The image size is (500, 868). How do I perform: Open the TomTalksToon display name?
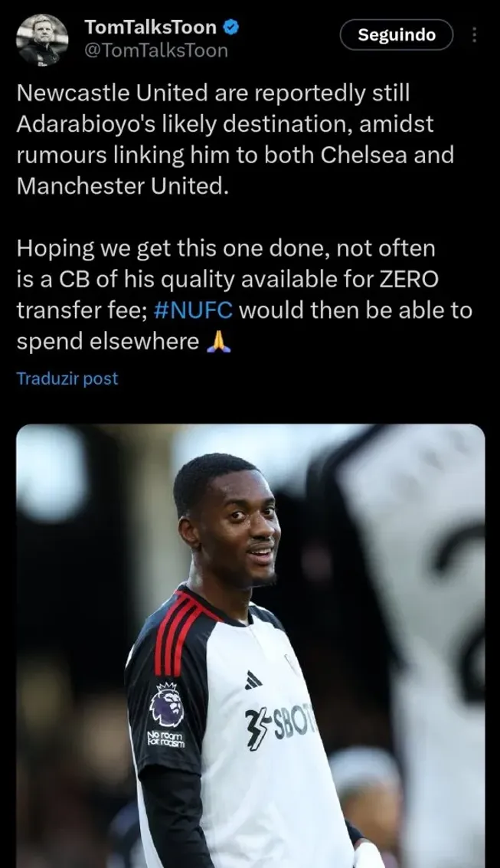[150, 27]
